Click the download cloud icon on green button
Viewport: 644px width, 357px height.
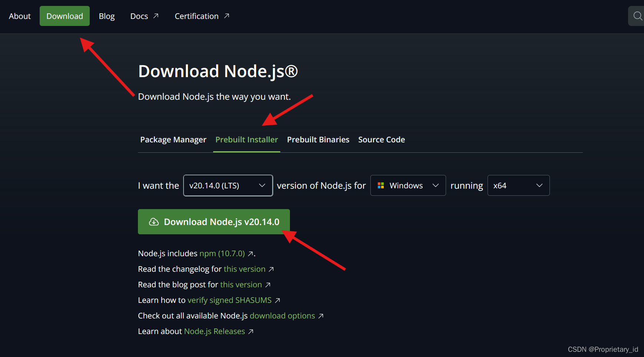[x=153, y=222]
